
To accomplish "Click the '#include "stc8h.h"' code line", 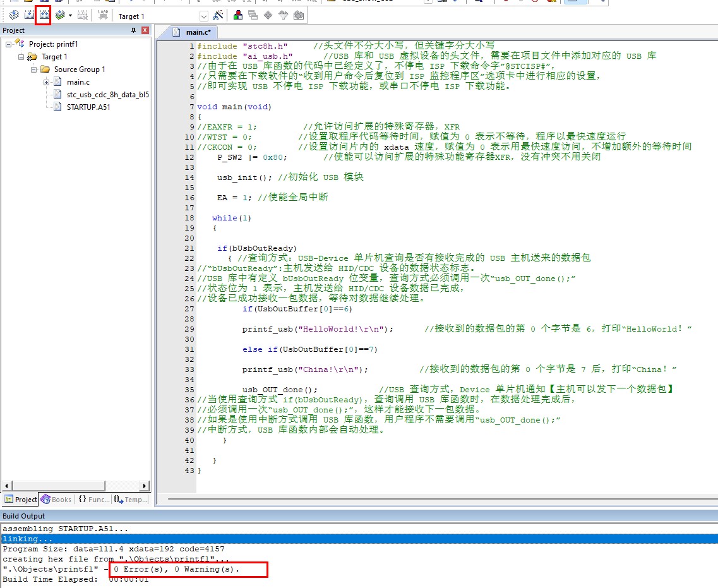I will point(242,46).
